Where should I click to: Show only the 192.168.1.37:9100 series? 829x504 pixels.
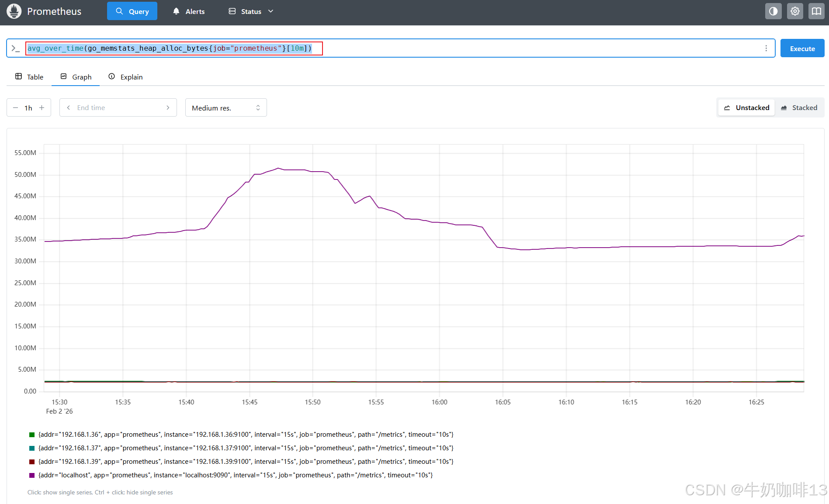click(x=246, y=448)
